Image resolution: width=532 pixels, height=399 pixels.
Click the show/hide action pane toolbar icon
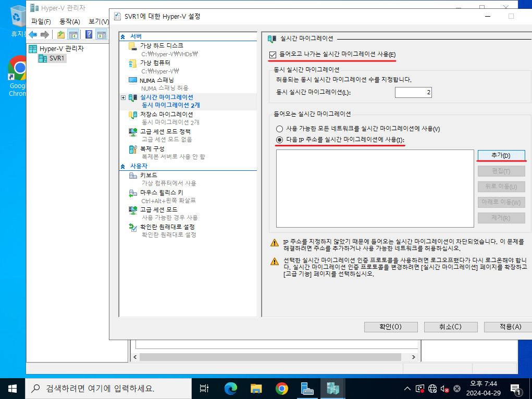pos(102,34)
